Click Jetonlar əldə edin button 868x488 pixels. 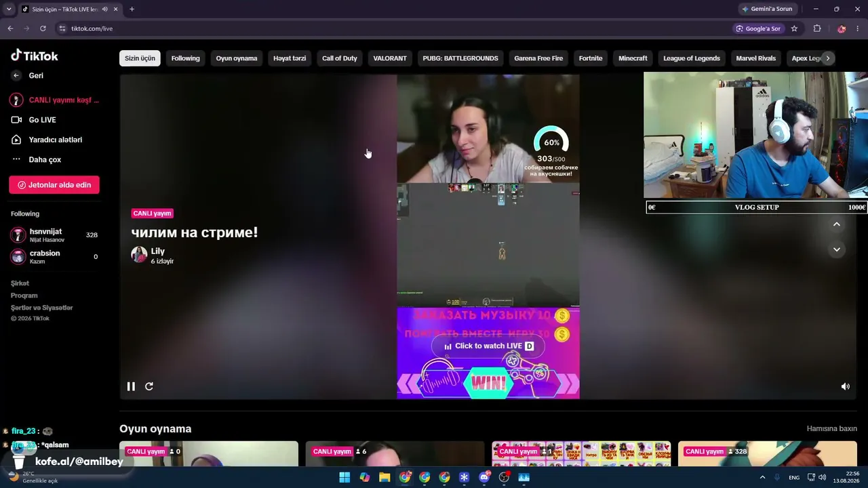coord(54,185)
